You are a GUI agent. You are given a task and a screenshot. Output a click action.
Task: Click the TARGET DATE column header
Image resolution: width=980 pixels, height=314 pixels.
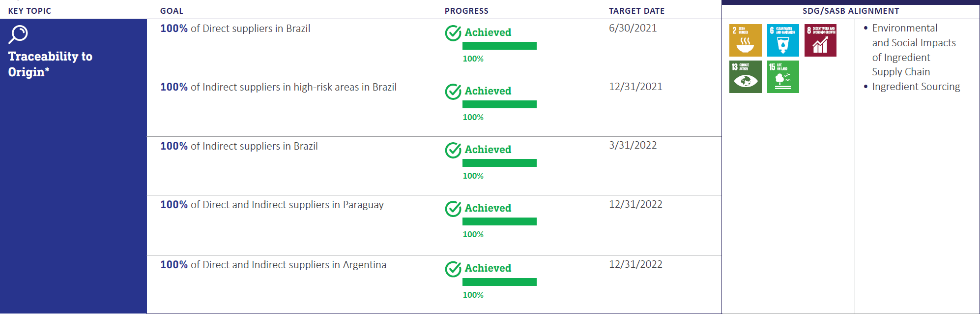(636, 11)
